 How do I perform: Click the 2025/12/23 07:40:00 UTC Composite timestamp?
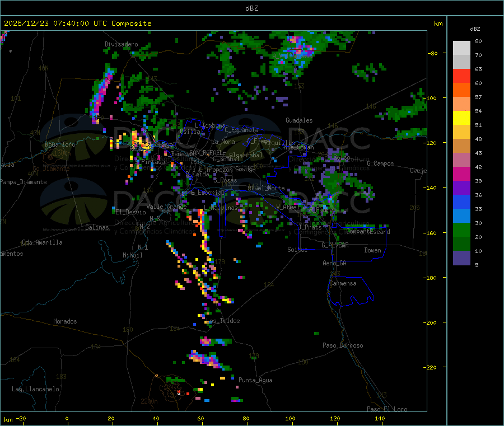click(x=77, y=24)
